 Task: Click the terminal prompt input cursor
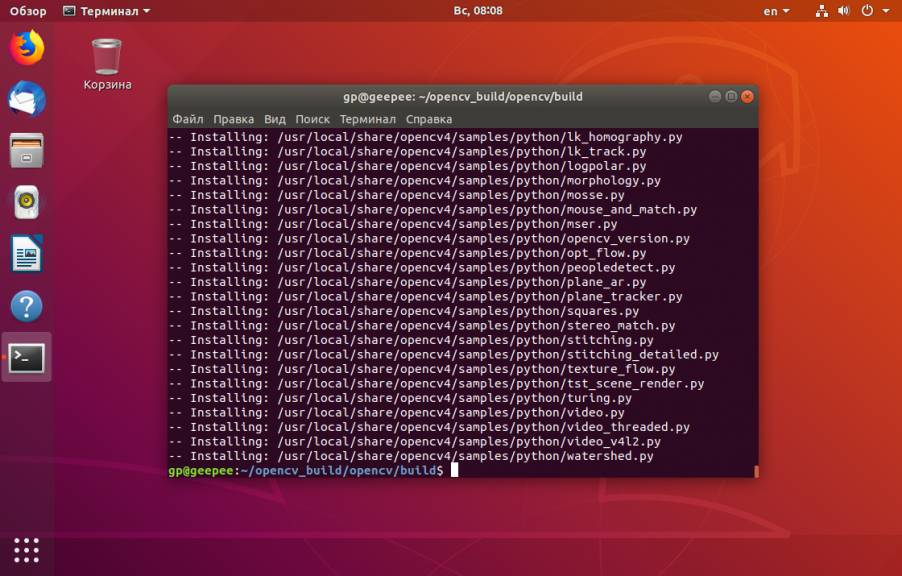coord(454,470)
